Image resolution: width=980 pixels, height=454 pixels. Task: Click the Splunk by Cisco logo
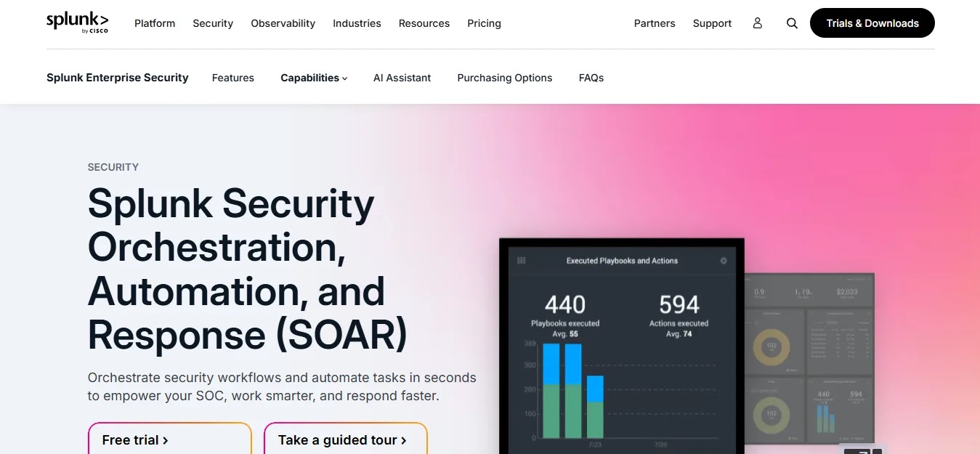(77, 23)
